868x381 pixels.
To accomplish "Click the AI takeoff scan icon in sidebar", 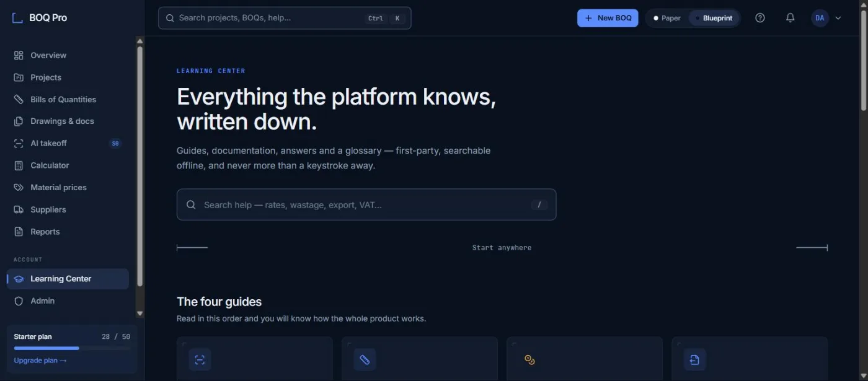I will click(x=19, y=143).
